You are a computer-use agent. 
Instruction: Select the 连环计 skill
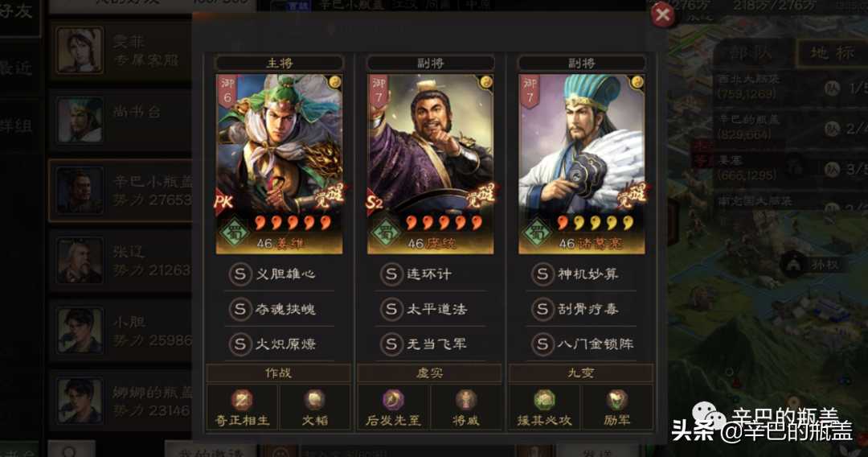pyautogui.click(x=430, y=274)
